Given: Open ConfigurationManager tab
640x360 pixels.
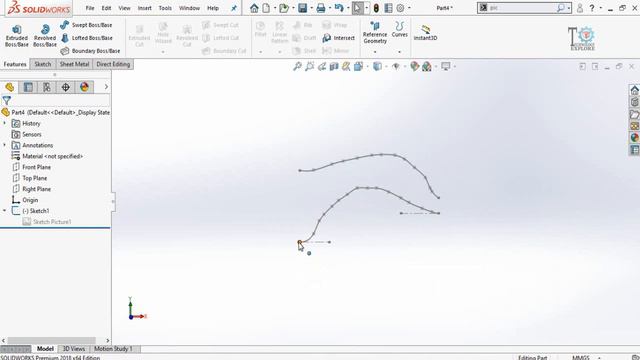Looking at the screenshot, I should click(x=47, y=87).
